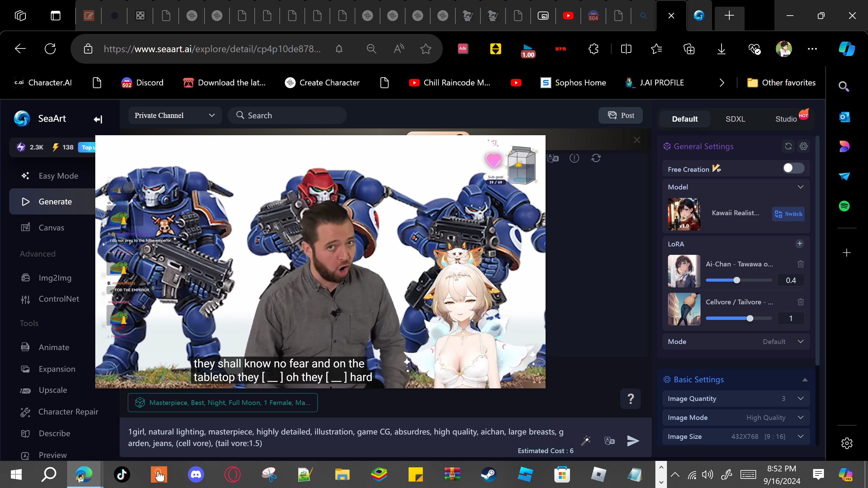Open the General Settings gear icon
The width and height of the screenshot is (868, 488).
(804, 146)
